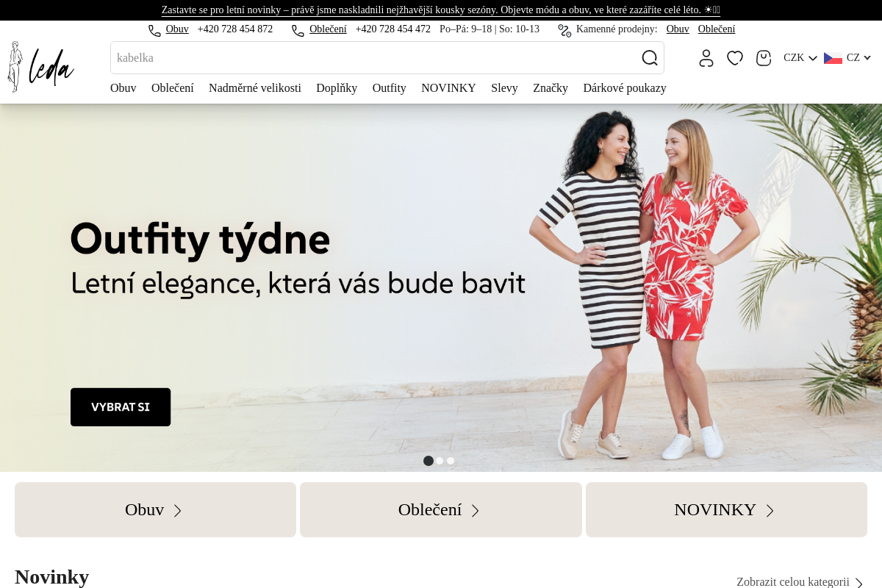Image resolution: width=882 pixels, height=588 pixels.
Task: Click the VYBRAT SI button
Action: coord(121,407)
